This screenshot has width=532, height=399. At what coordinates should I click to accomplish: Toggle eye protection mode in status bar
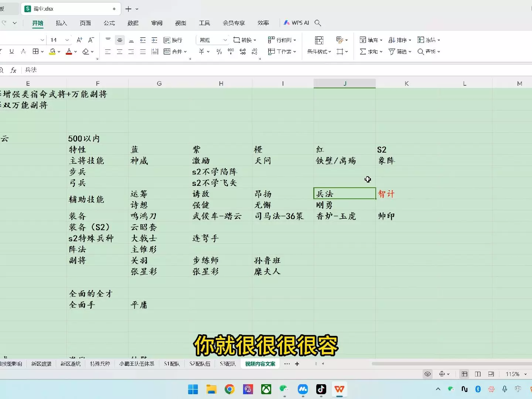coord(427,374)
